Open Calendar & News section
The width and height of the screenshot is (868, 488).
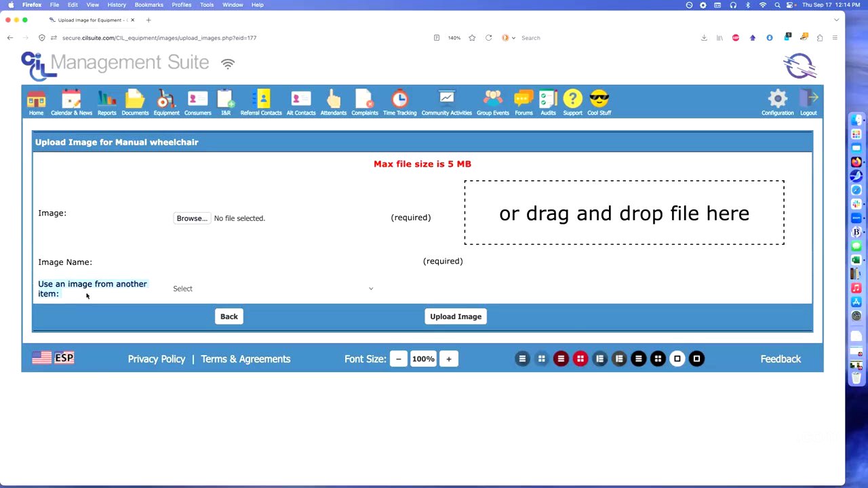[71, 103]
